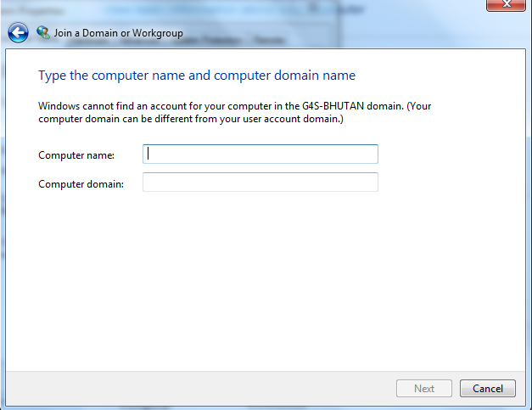532x410 pixels.
Task: Close the wizard with the red X
Action: pyautogui.click(x=506, y=5)
